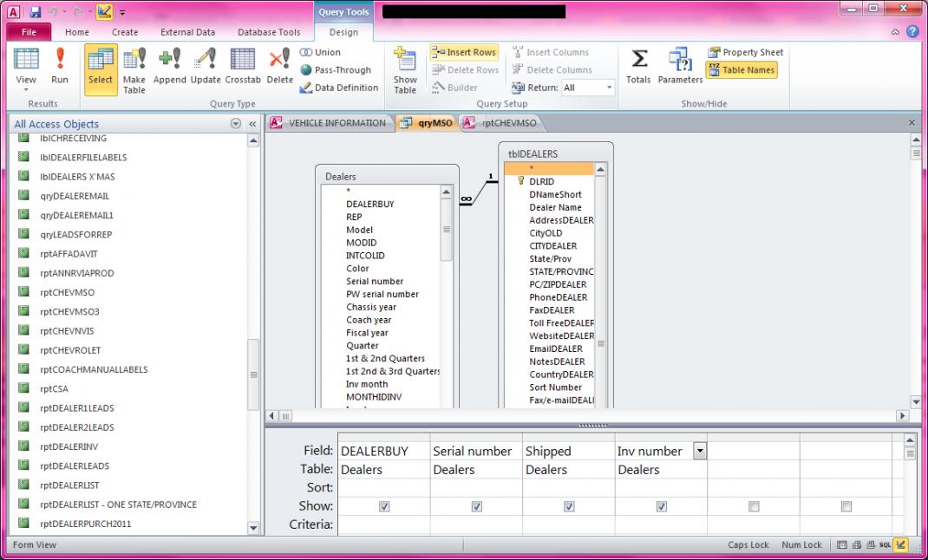Choose the Crosstab query type
The height and width of the screenshot is (560, 928).
[x=243, y=66]
